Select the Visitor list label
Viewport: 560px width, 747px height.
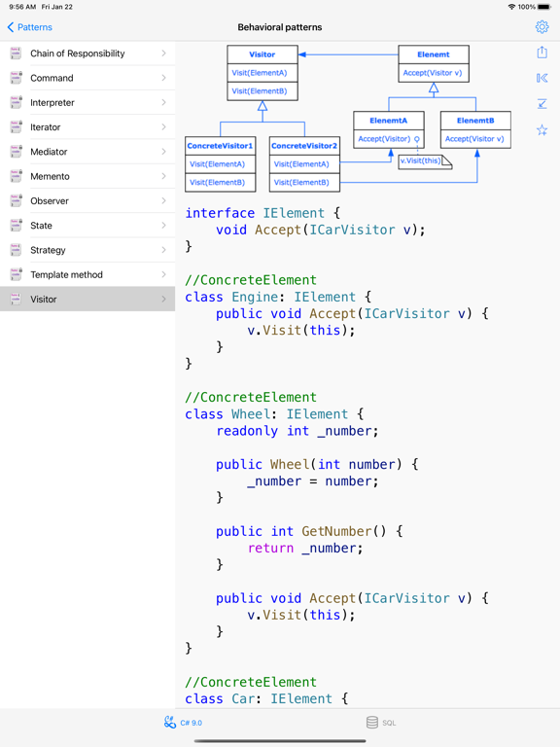44,300
